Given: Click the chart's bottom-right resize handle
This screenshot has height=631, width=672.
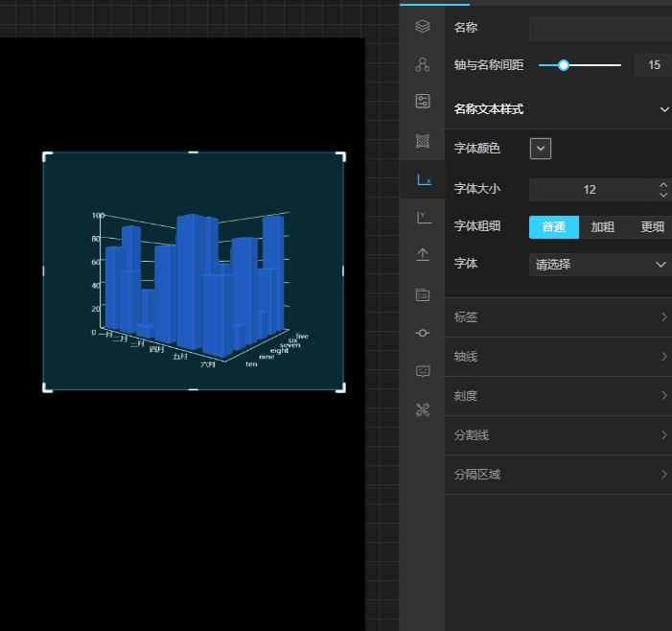Looking at the screenshot, I should click(342, 388).
